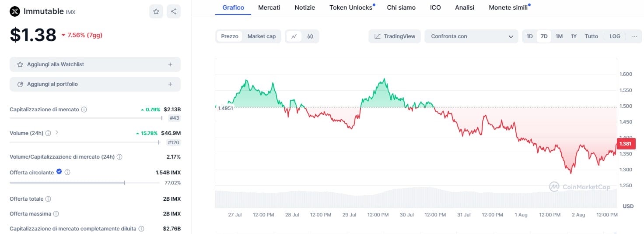This screenshot has width=644, height=234.
Task: Click the 1.381 current price label
Action: click(626, 144)
